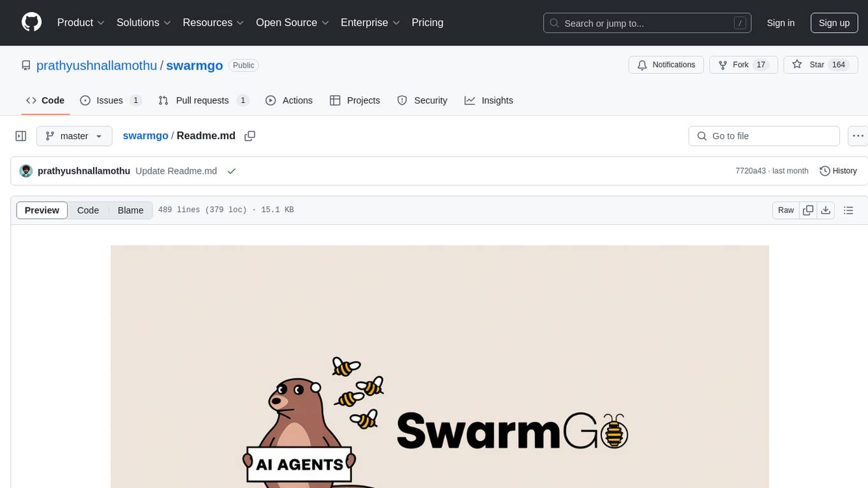Open the Projects tab

pyautogui.click(x=355, y=100)
